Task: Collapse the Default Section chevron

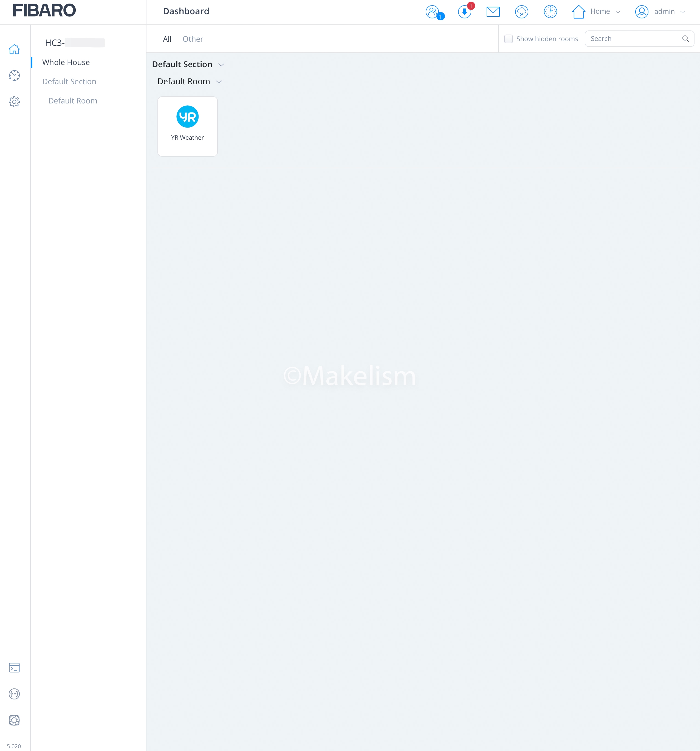Action: tap(221, 65)
